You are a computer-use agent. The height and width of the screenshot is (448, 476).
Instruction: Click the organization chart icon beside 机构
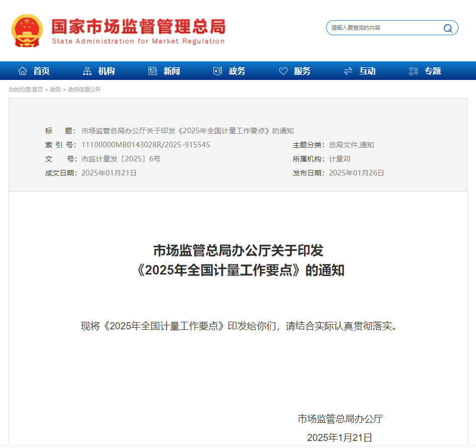[x=87, y=71]
